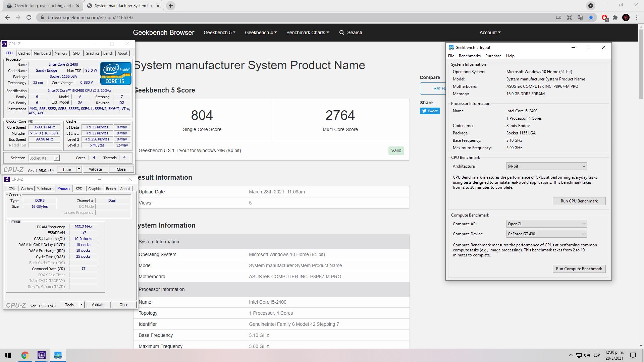Click the Valid badge on the result
Viewport: 644px width, 362px height.
(396, 150)
